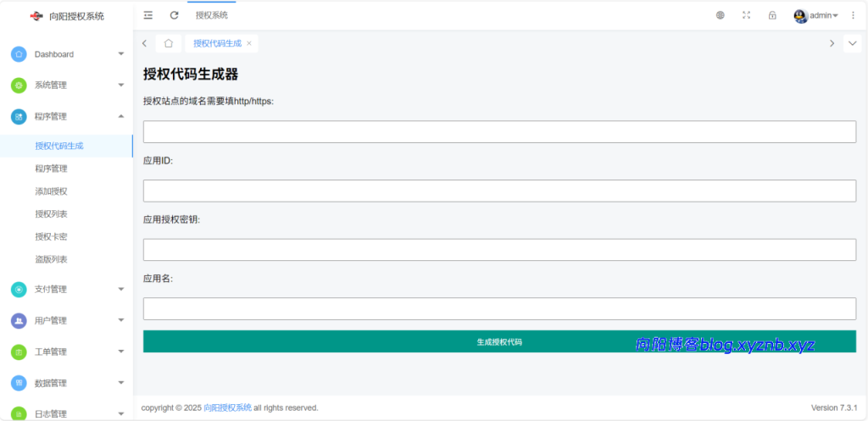Click the Dashboard sidebar icon
868x421 pixels.
(x=19, y=54)
